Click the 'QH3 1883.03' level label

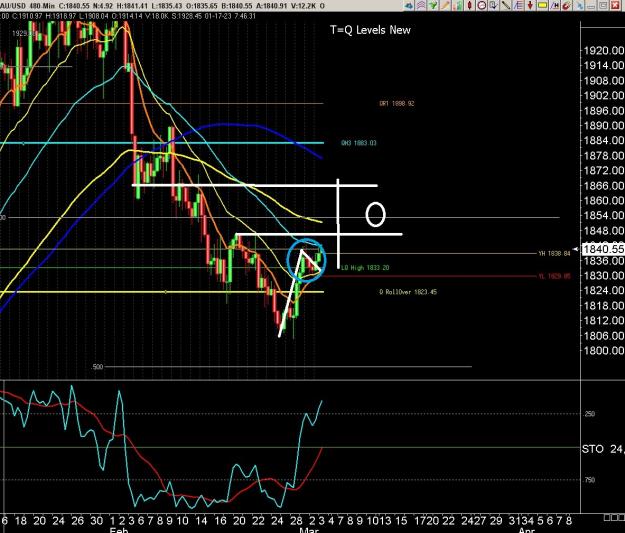coord(359,143)
